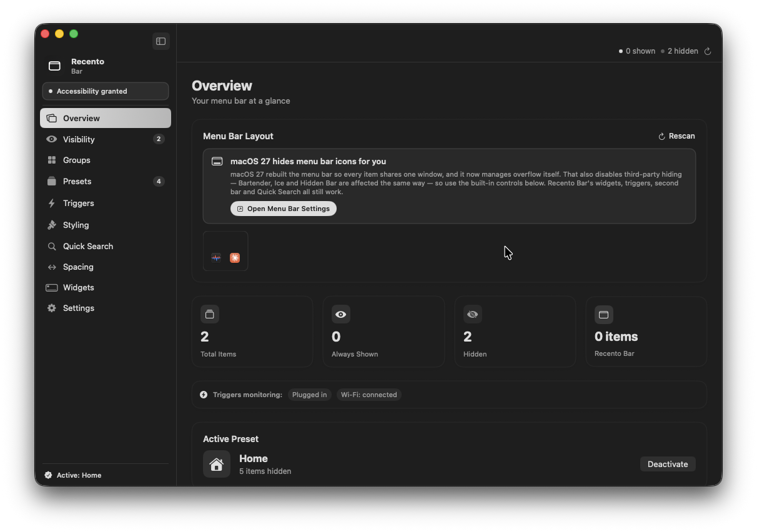Click the Settings gear icon
This screenshot has height=532, width=757.
click(x=52, y=308)
